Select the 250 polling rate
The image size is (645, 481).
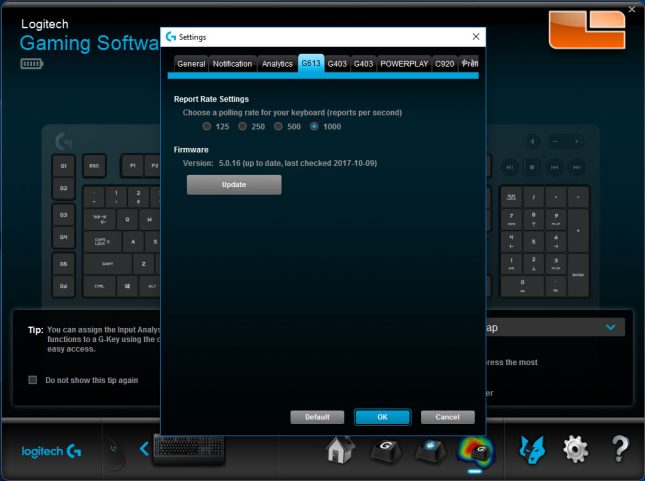(x=242, y=126)
